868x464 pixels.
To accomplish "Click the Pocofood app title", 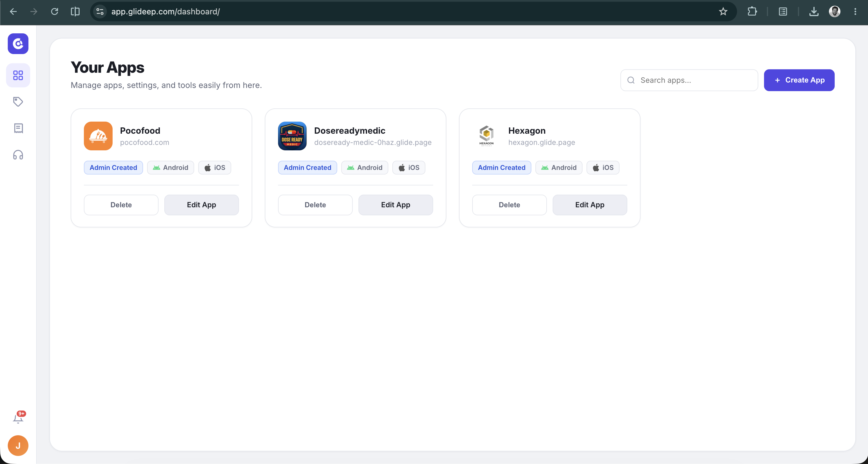I will 140,131.
